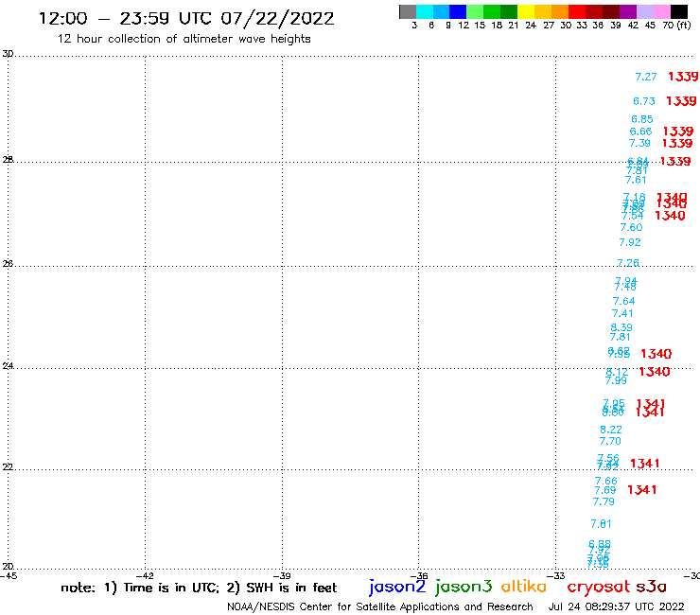
Task: Click the red 1341 time next to 7.69
Action: (642, 490)
